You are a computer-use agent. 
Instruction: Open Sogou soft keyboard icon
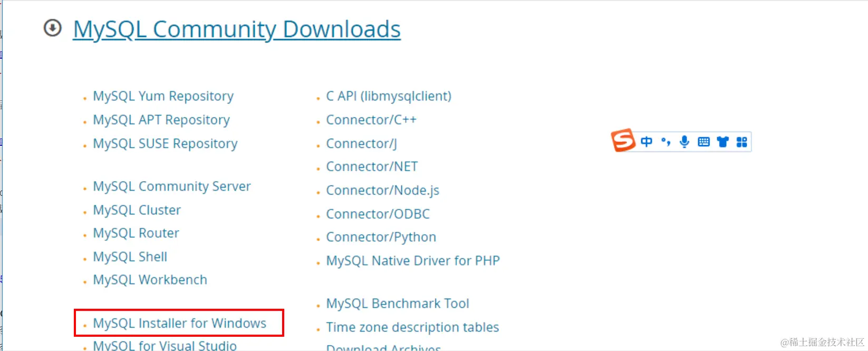pyautogui.click(x=703, y=141)
